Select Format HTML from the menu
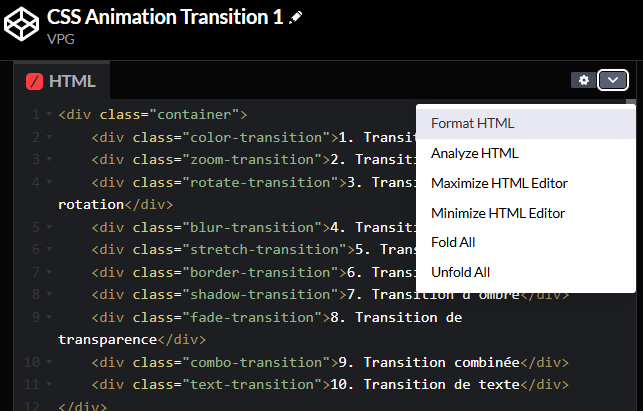 (472, 124)
